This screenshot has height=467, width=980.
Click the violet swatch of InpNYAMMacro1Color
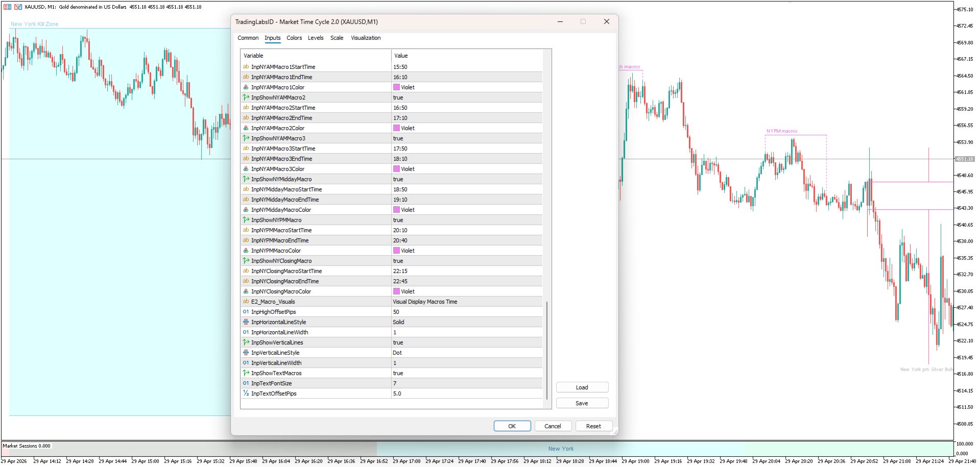pos(396,87)
